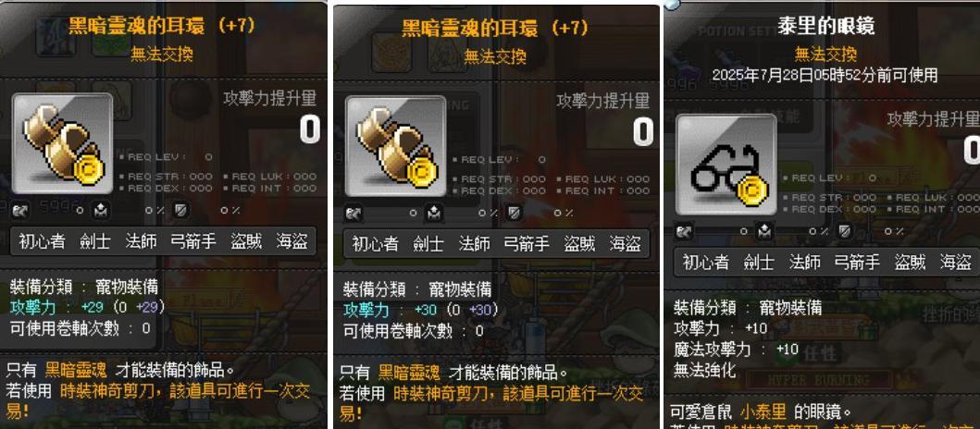Select 海盜 job label in the +29 attack tooltip
This screenshot has height=429, width=980.
pos(292,241)
